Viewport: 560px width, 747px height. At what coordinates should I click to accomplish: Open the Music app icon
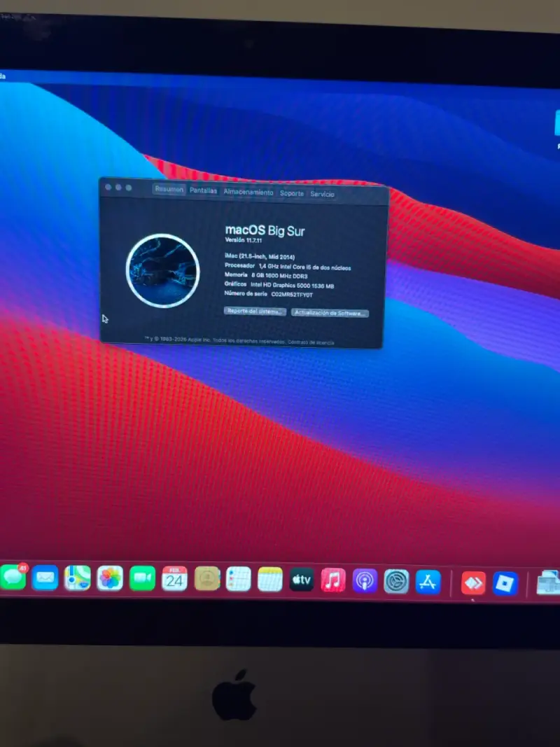coord(333,580)
